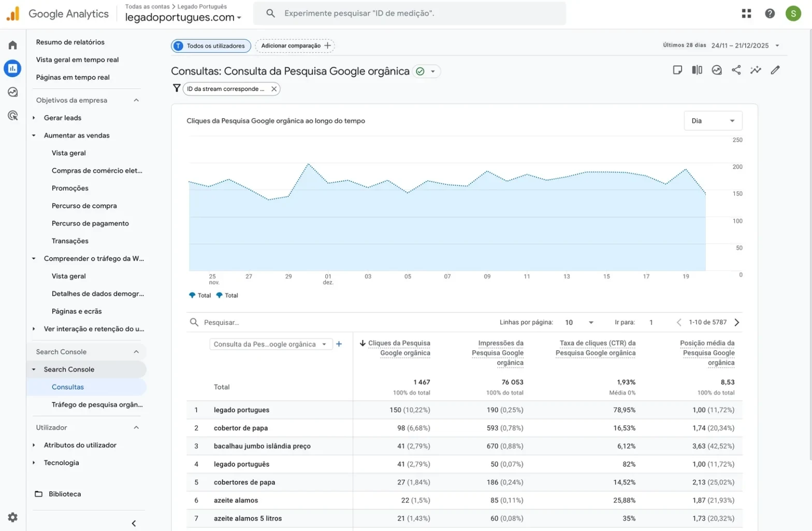Open the report status check dropdown
This screenshot has height=531, width=812.
pyautogui.click(x=427, y=71)
